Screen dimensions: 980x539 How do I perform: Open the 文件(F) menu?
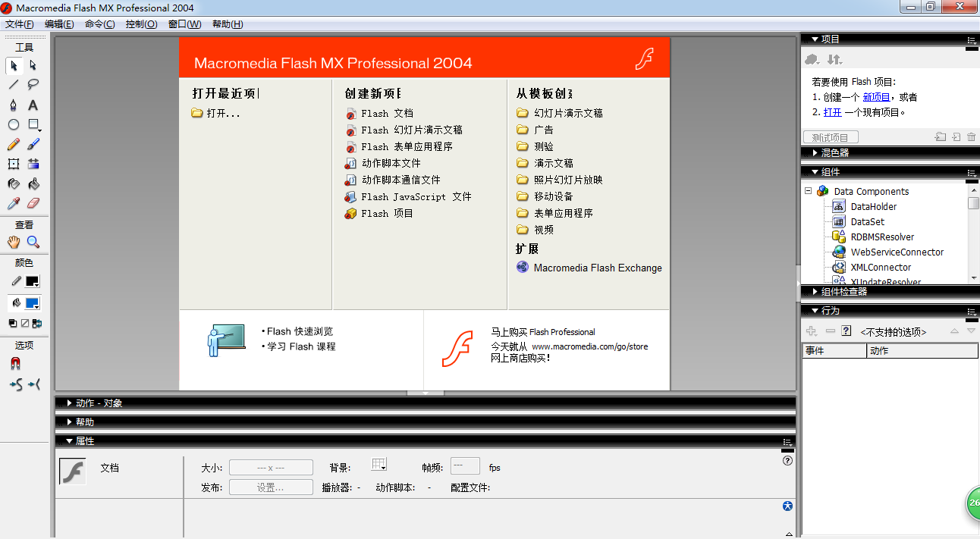pos(20,24)
